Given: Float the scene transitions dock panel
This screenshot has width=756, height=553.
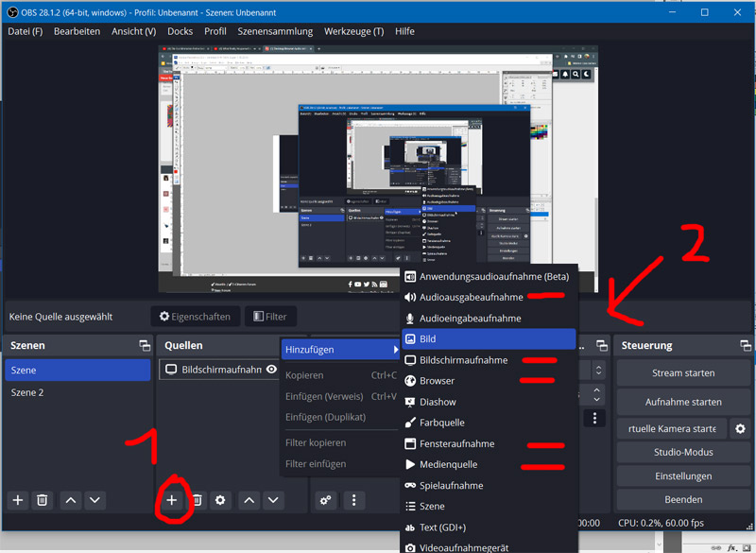Looking at the screenshot, I should point(602,345).
